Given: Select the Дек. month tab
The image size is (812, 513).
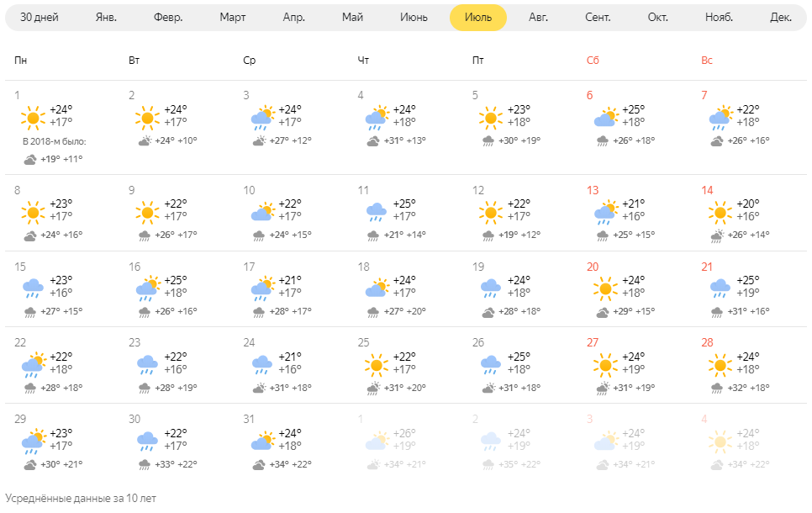Looking at the screenshot, I should 780,18.
